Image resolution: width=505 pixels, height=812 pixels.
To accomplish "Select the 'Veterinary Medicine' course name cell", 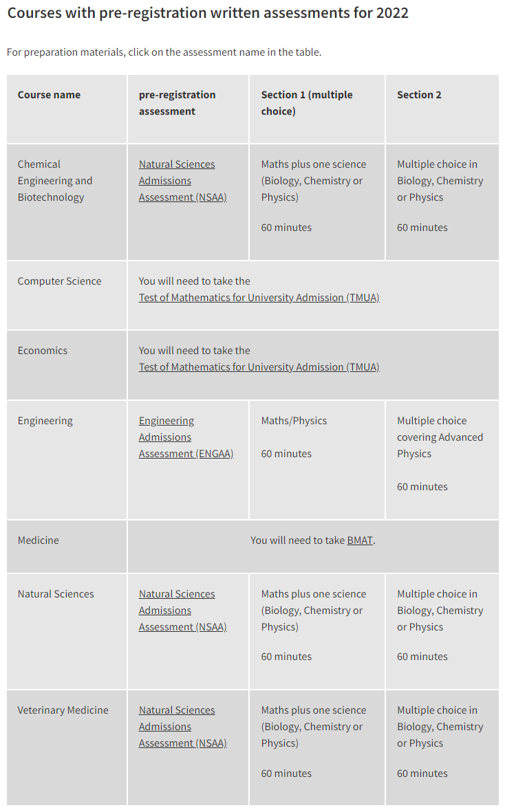I will 67,747.
